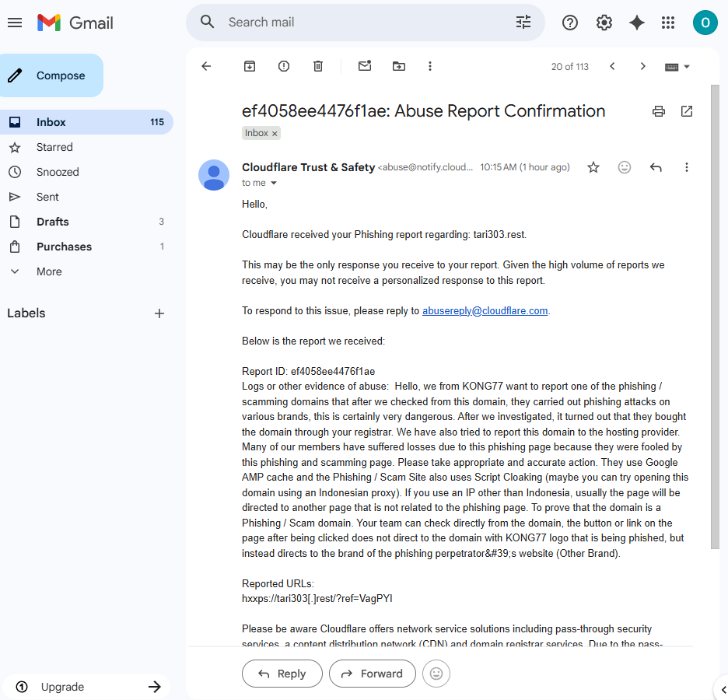Click the Forward button
Viewport: 728px width, 700px height.
coord(373,674)
